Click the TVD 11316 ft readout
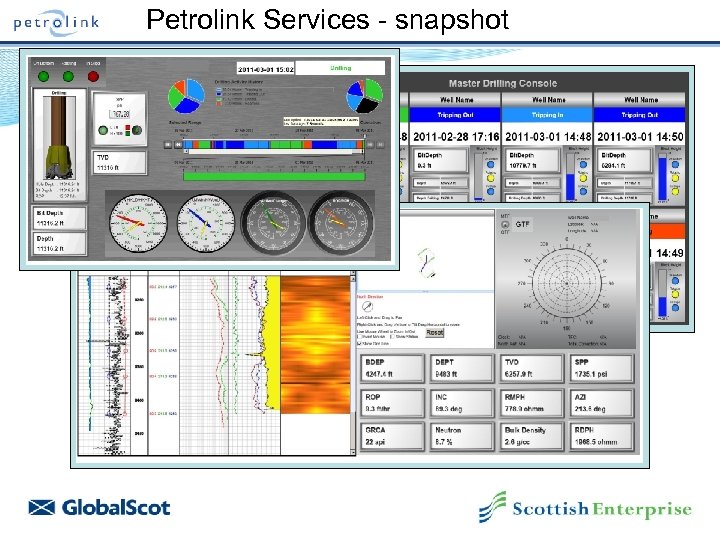 tap(119, 163)
